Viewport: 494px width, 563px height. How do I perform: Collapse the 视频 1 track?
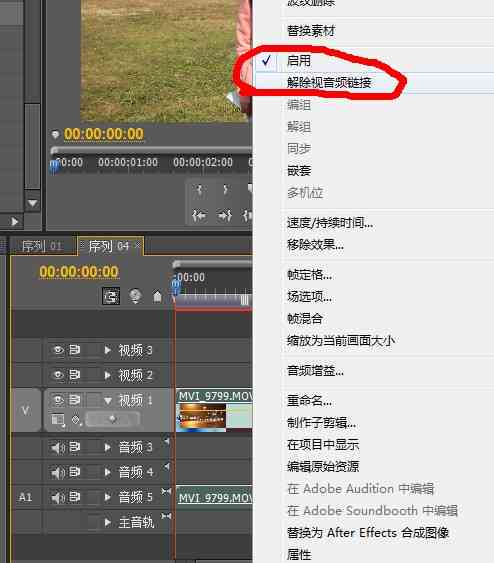tap(108, 400)
